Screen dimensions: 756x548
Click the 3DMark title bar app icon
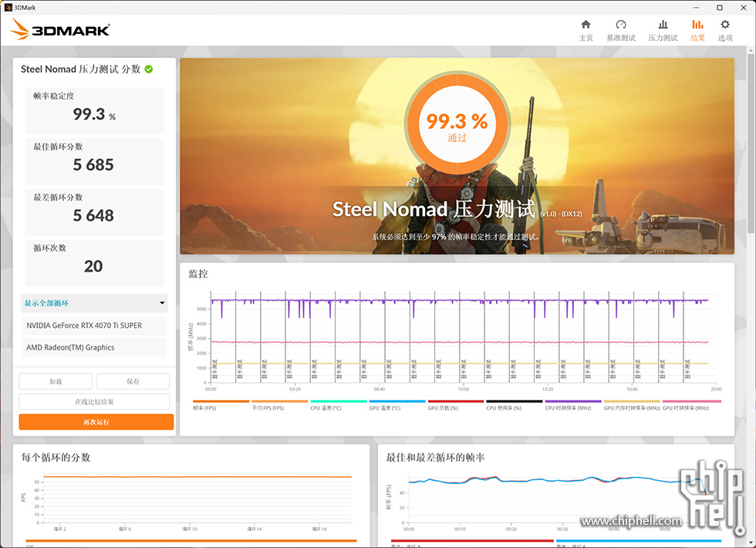point(8,7)
